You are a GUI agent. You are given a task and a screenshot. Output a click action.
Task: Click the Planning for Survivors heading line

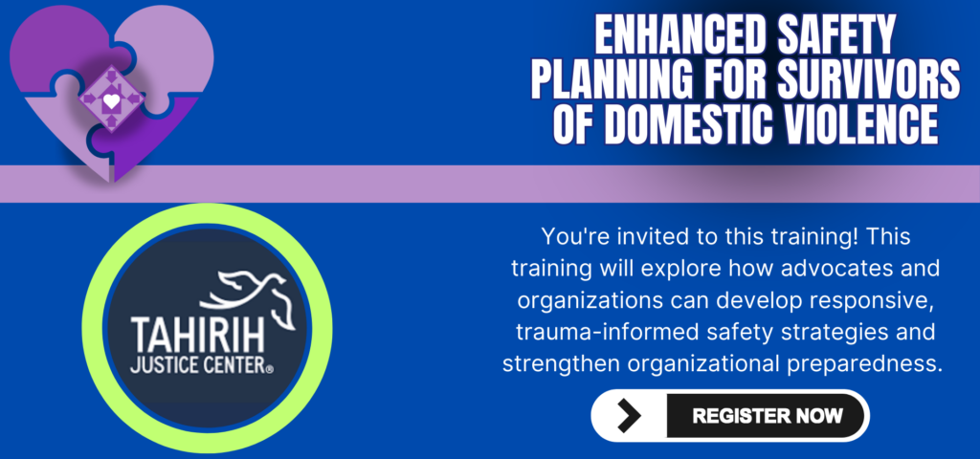pyautogui.click(x=745, y=83)
